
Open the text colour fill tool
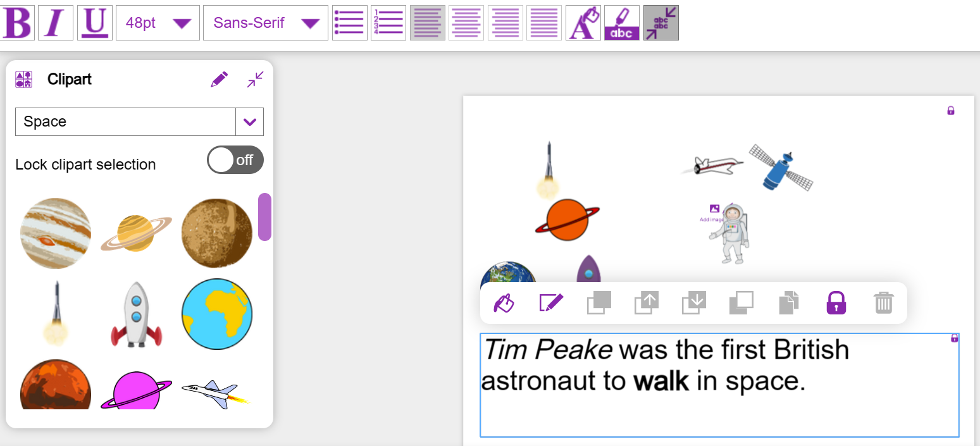pyautogui.click(x=583, y=23)
